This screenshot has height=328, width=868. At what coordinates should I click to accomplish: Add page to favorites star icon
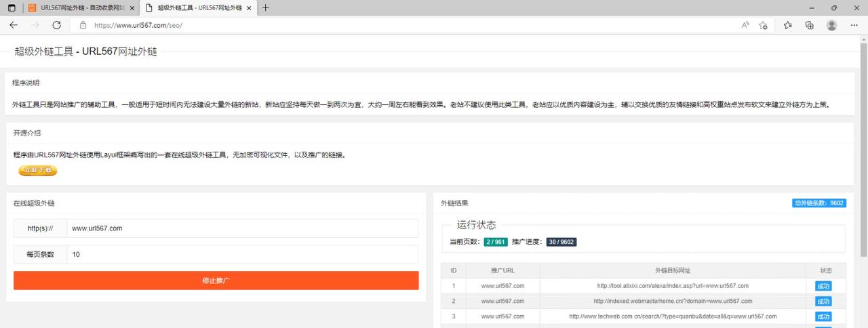(x=763, y=25)
